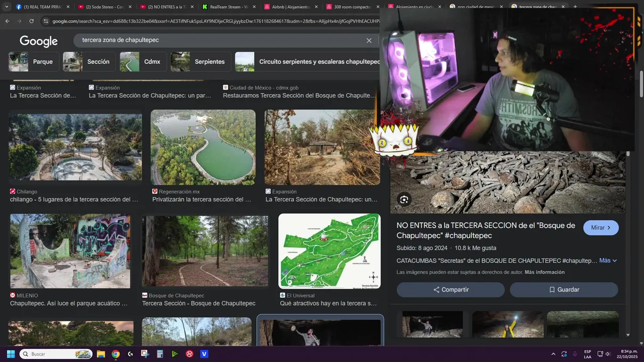Open site information icon in address bar
The height and width of the screenshot is (362, 644).
[x=46, y=21]
